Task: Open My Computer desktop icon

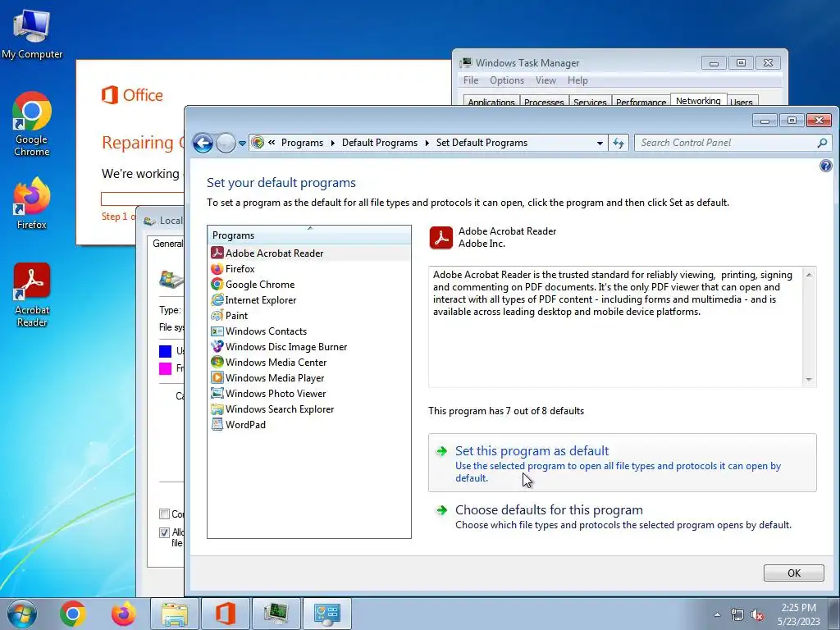Action: pos(32,34)
